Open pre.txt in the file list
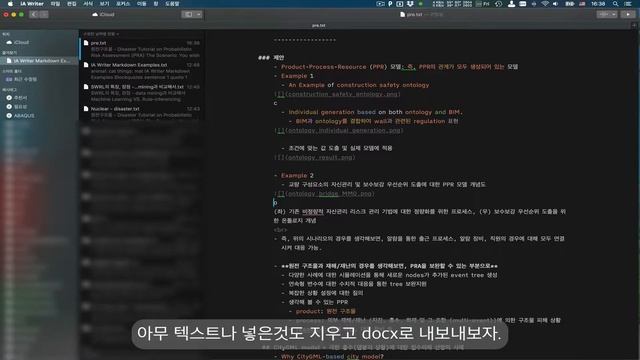 (141, 49)
